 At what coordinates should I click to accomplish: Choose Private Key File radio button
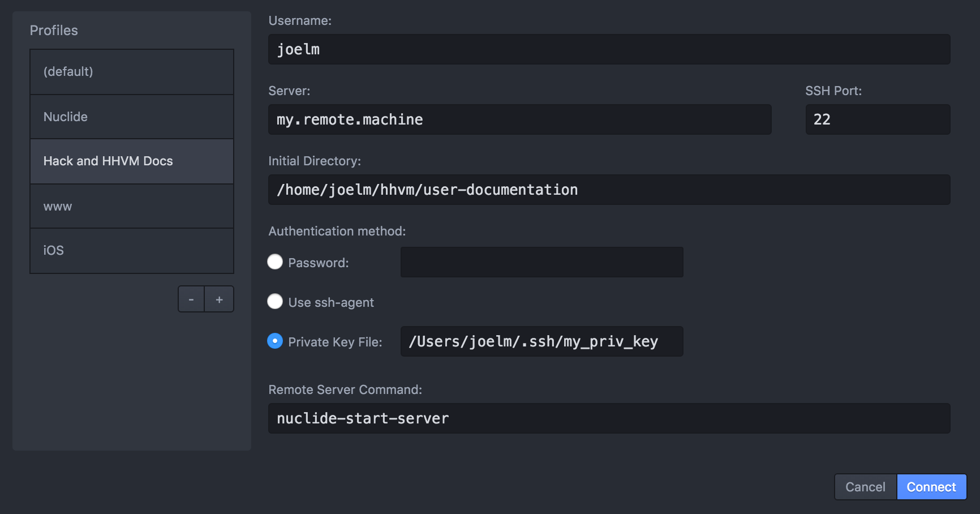point(275,341)
